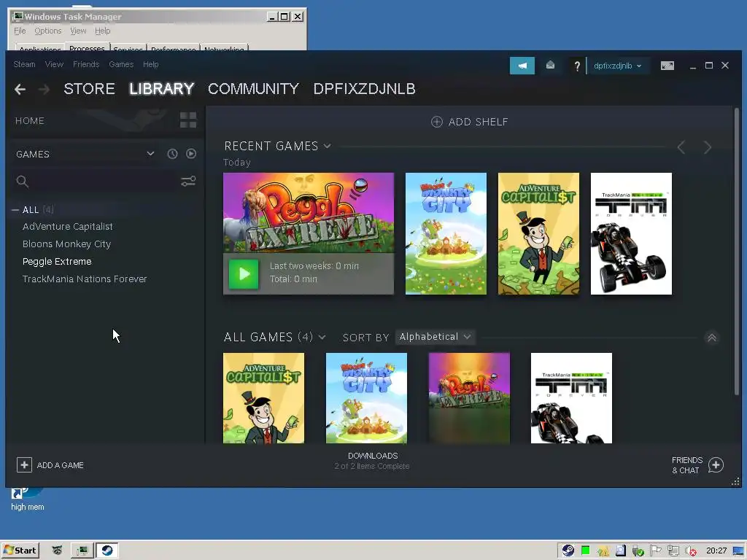Click green Play button for Peggle Extreme
Screen dimensions: 747x560
[244, 274]
